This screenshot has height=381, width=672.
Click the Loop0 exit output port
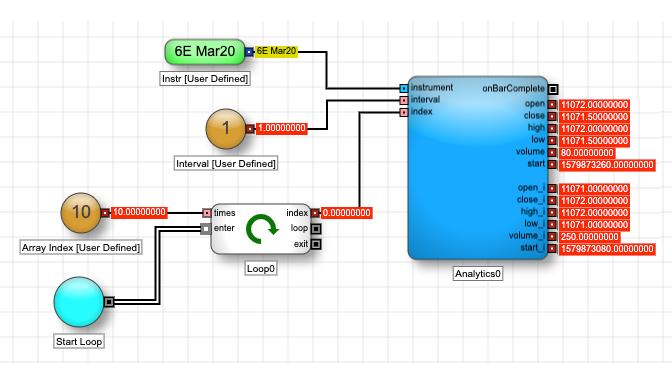pyautogui.click(x=316, y=244)
